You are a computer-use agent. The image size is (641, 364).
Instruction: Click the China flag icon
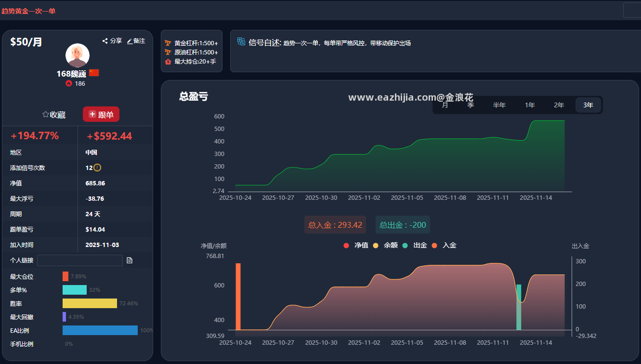pos(94,73)
